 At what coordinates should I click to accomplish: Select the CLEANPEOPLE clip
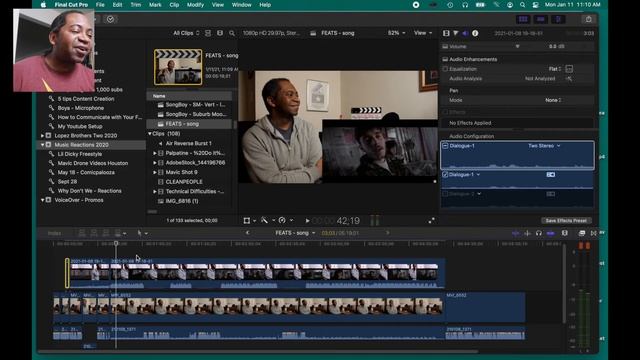[x=184, y=182]
